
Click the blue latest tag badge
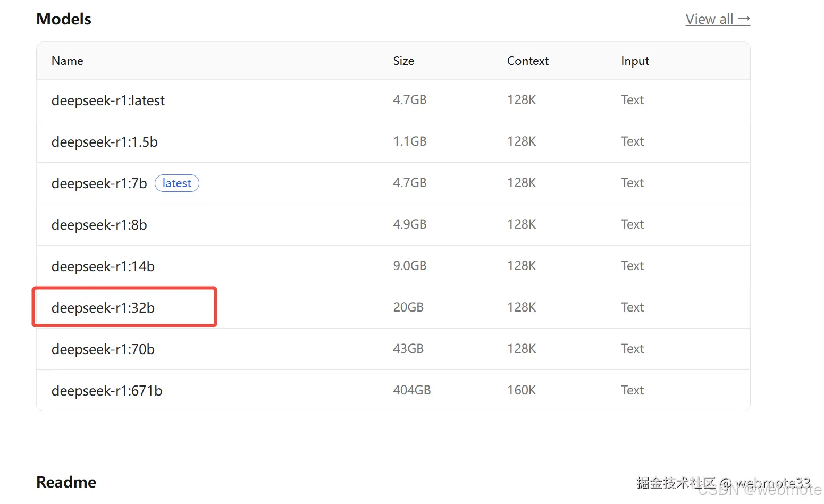coord(176,183)
